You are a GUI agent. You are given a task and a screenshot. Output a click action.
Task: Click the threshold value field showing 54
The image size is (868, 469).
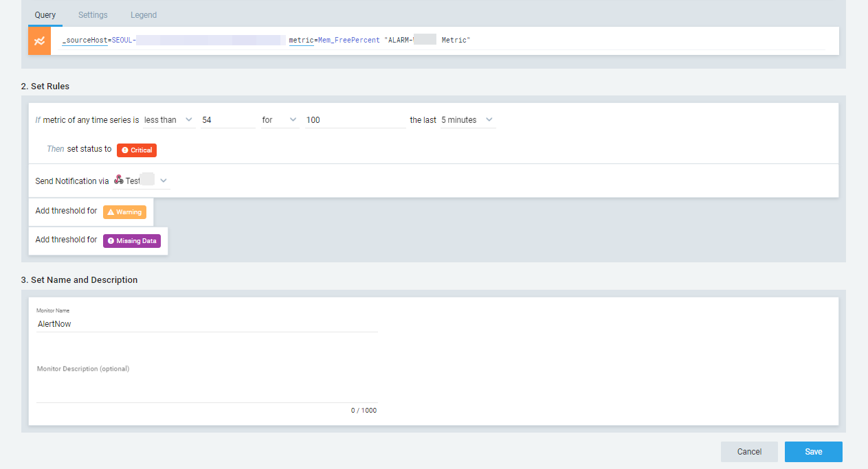(x=227, y=120)
